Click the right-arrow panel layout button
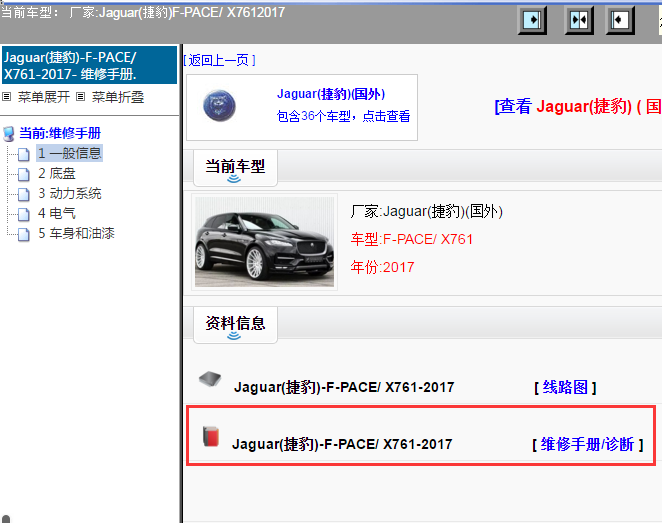 point(532,20)
